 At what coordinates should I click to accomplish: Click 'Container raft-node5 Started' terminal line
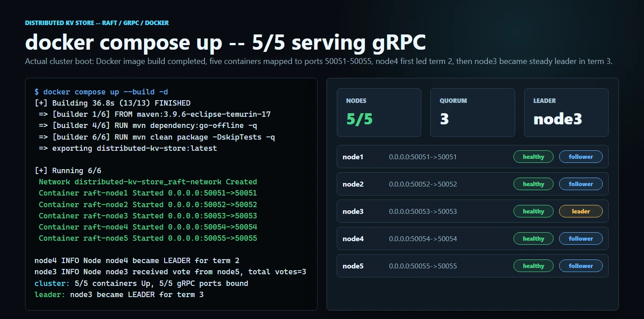pyautogui.click(x=148, y=238)
